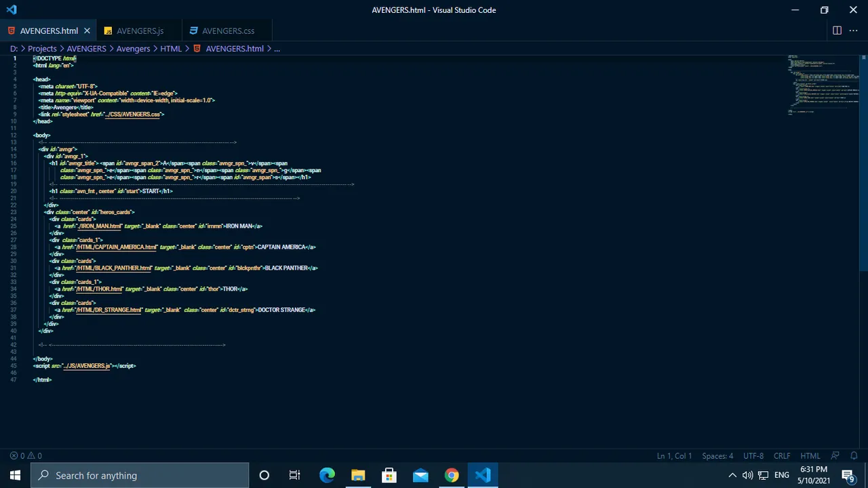The width and height of the screenshot is (868, 488).
Task: Click the code minimap preview
Action: (x=823, y=85)
